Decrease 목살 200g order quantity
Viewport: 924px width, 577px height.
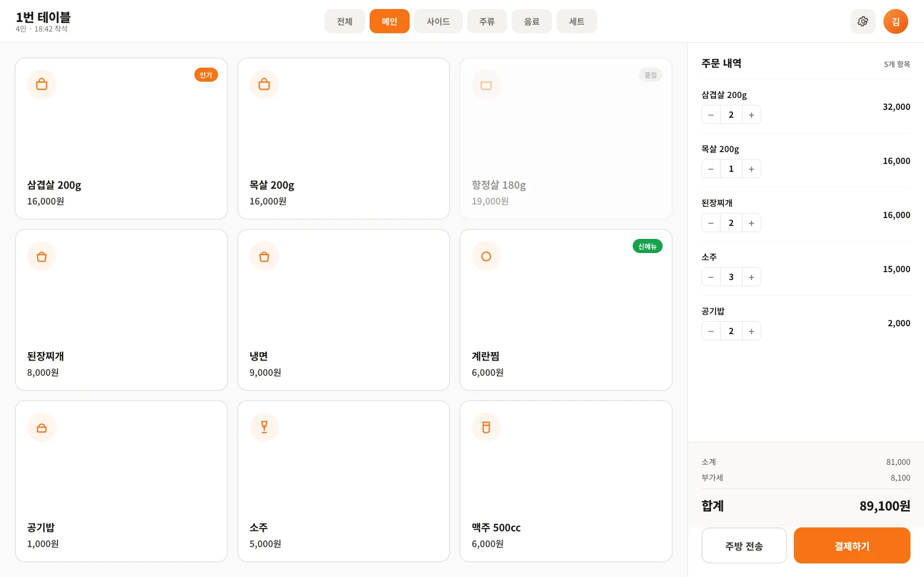click(x=711, y=169)
